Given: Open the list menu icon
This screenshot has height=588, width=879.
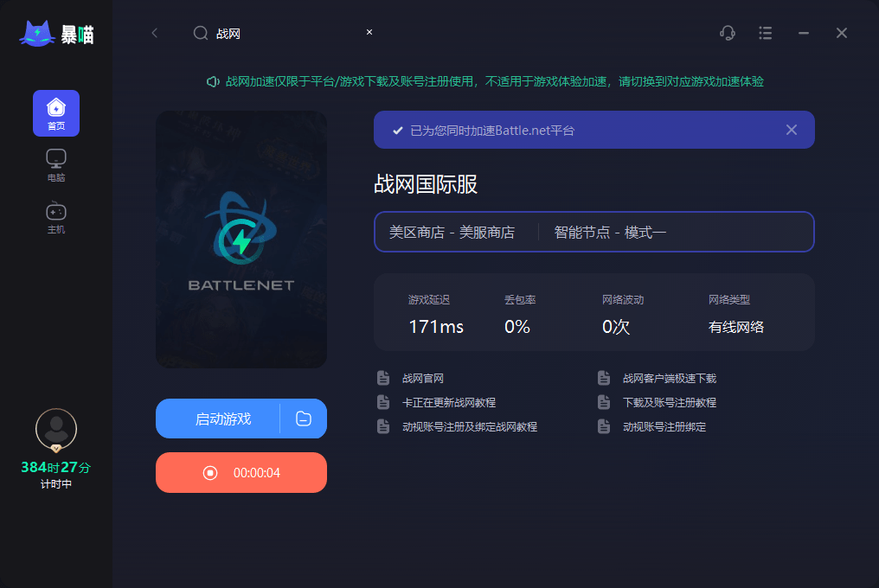Looking at the screenshot, I should [765, 33].
